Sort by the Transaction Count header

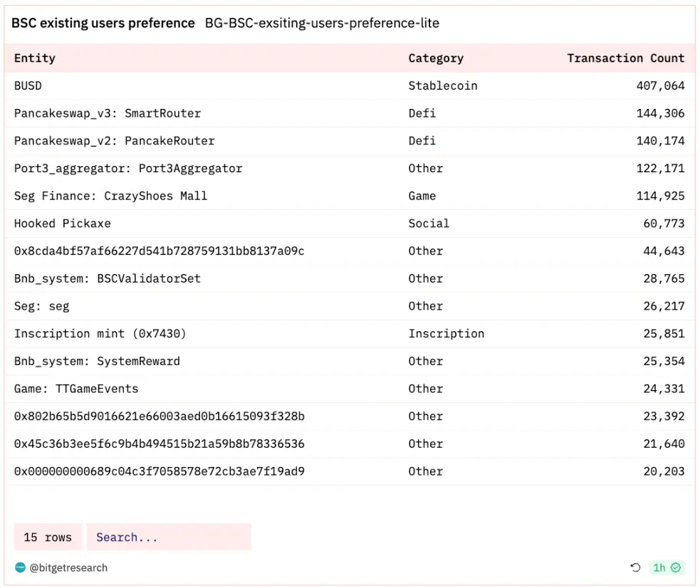click(x=625, y=58)
